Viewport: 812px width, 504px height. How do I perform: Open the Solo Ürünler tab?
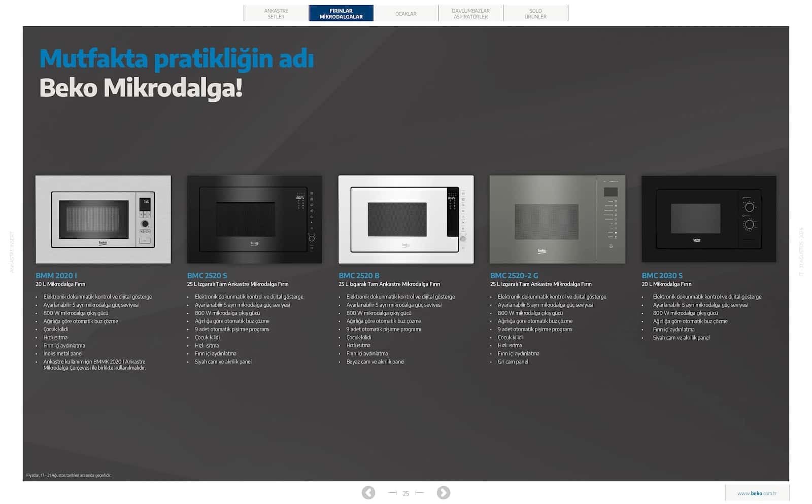click(535, 14)
